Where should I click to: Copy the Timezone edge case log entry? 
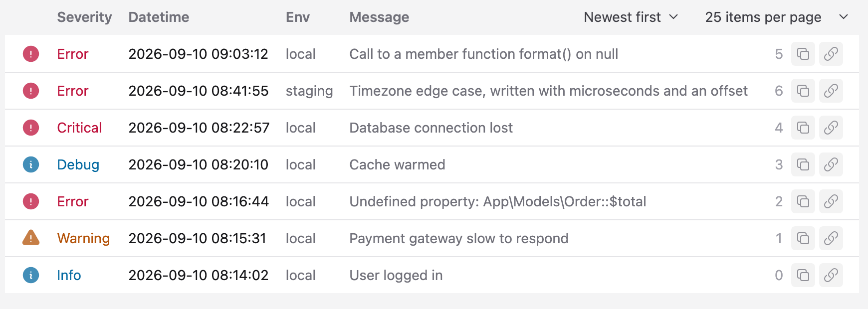tap(803, 91)
